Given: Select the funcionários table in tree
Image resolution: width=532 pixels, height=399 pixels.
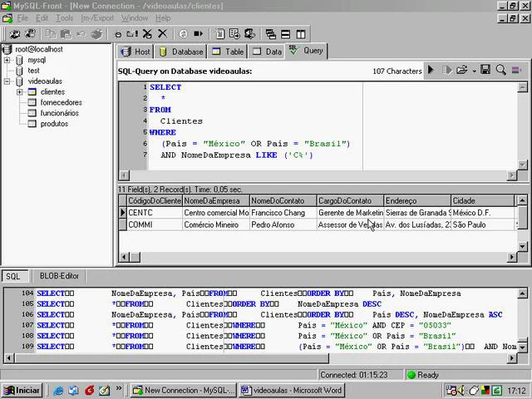Looking at the screenshot, I should (x=59, y=113).
